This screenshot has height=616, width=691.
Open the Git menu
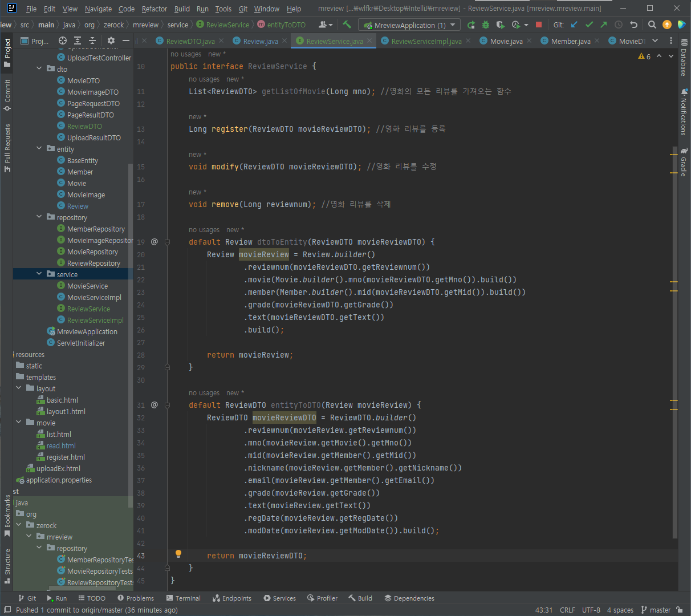point(243,9)
